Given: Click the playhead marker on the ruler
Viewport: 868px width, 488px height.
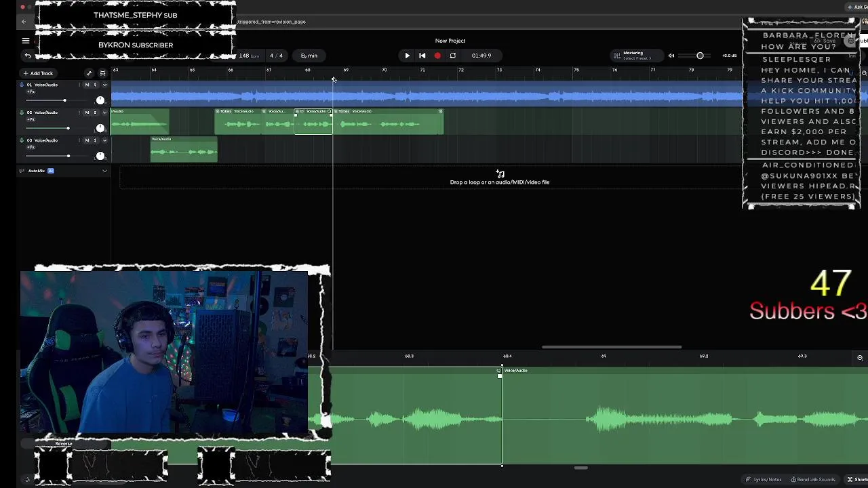Looking at the screenshot, I should click(x=333, y=79).
